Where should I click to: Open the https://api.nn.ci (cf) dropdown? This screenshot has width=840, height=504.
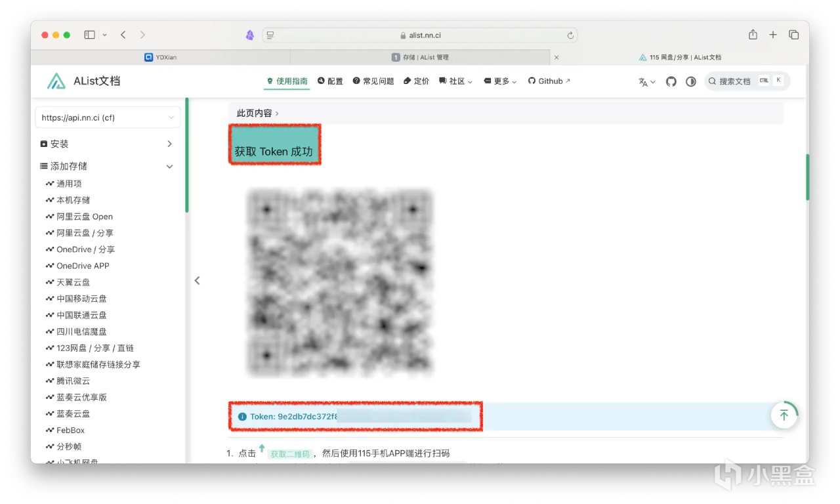[108, 117]
